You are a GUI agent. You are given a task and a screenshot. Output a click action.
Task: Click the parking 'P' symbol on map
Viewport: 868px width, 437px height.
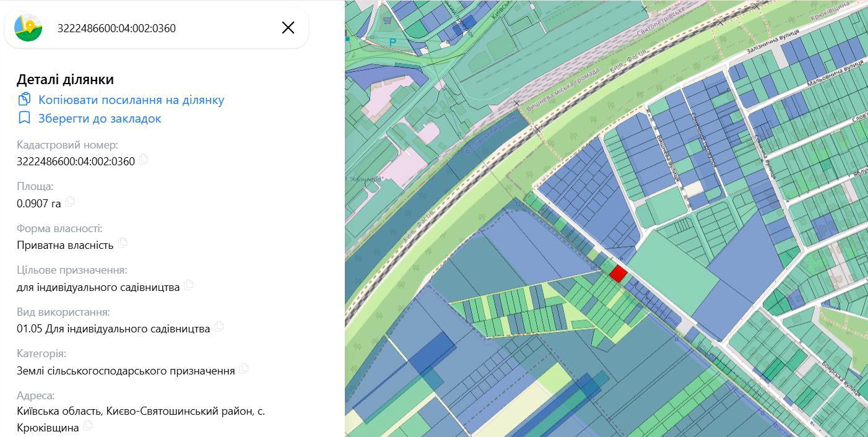pyautogui.click(x=393, y=42)
